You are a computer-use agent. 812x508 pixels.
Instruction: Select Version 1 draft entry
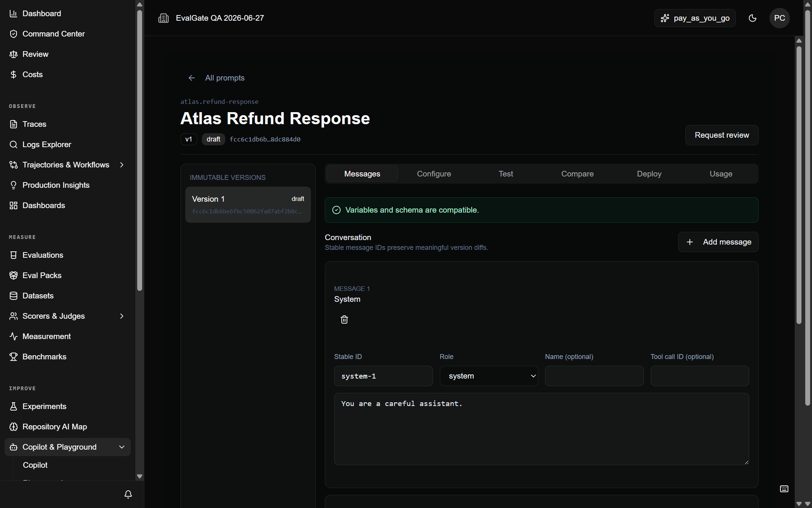click(x=248, y=205)
